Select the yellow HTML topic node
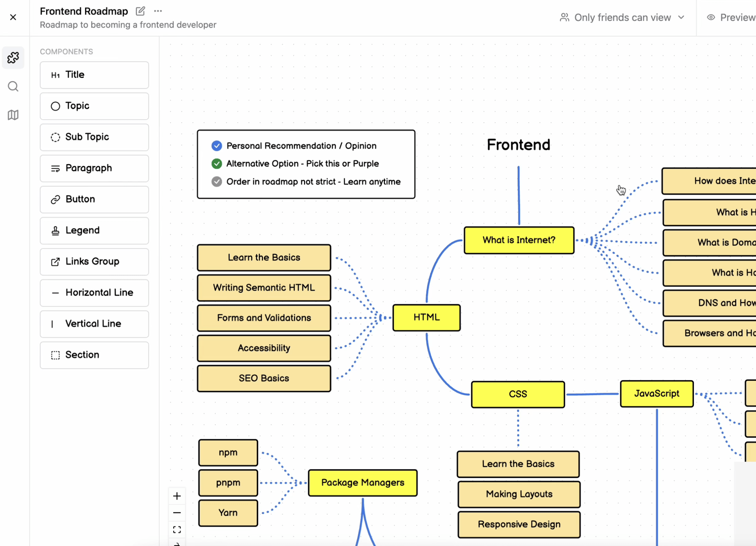 click(426, 317)
